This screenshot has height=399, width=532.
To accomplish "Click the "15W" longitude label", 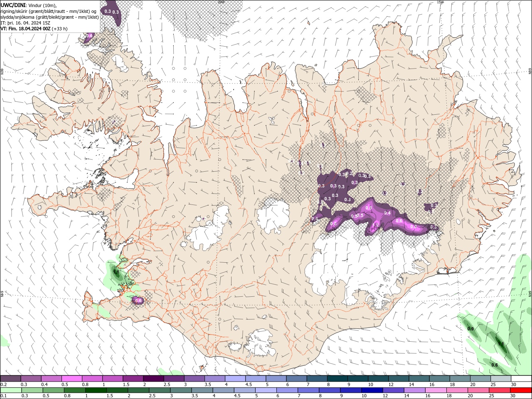I will (x=440, y=2).
